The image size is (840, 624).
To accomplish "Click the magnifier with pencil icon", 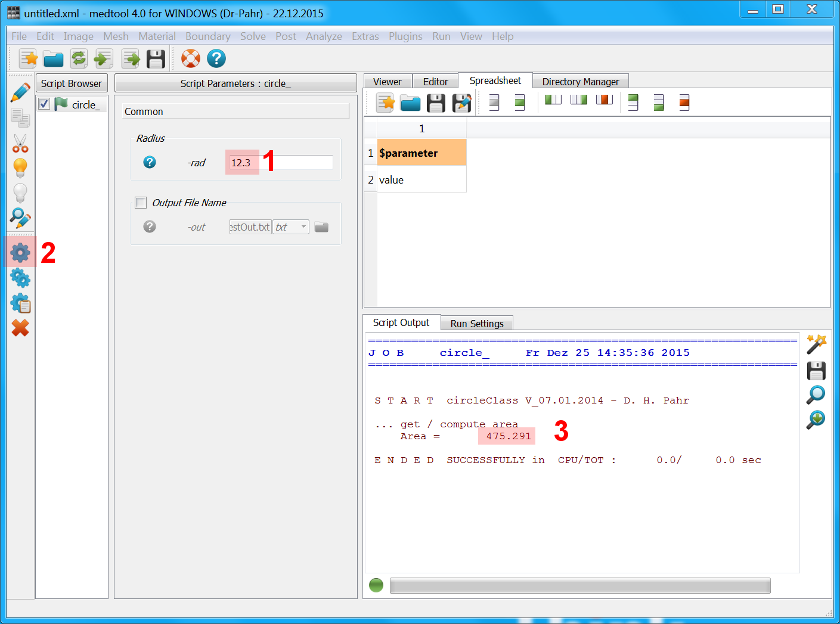I will 20,218.
